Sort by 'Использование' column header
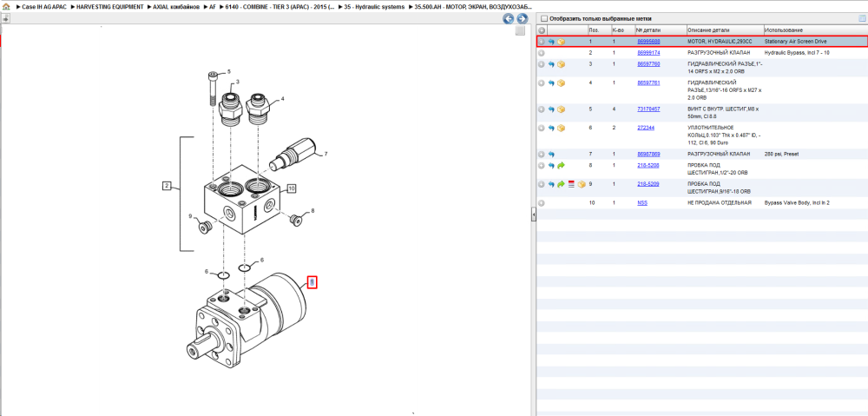Viewport: 868px width, 416px height. click(x=815, y=30)
